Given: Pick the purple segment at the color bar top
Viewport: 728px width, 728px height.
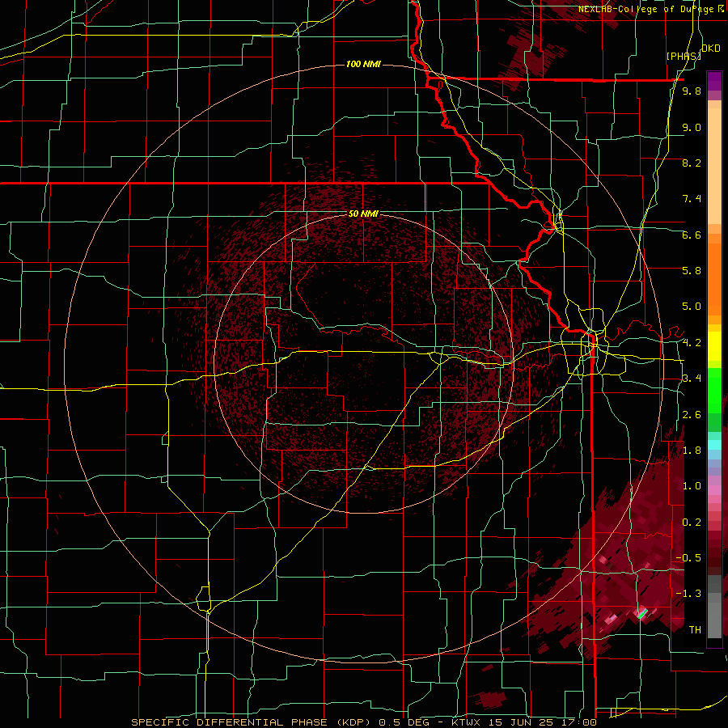Looking at the screenshot, I should point(714,81).
